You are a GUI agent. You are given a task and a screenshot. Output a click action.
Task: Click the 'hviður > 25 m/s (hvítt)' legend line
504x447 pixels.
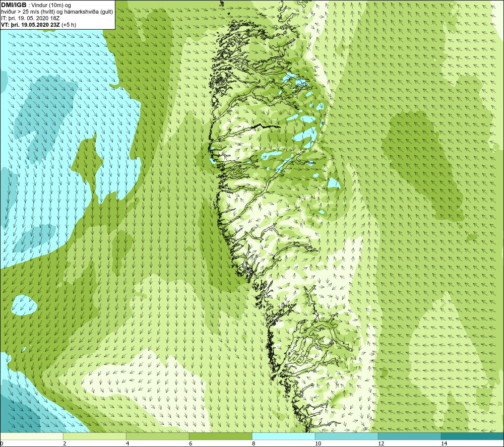57,12
